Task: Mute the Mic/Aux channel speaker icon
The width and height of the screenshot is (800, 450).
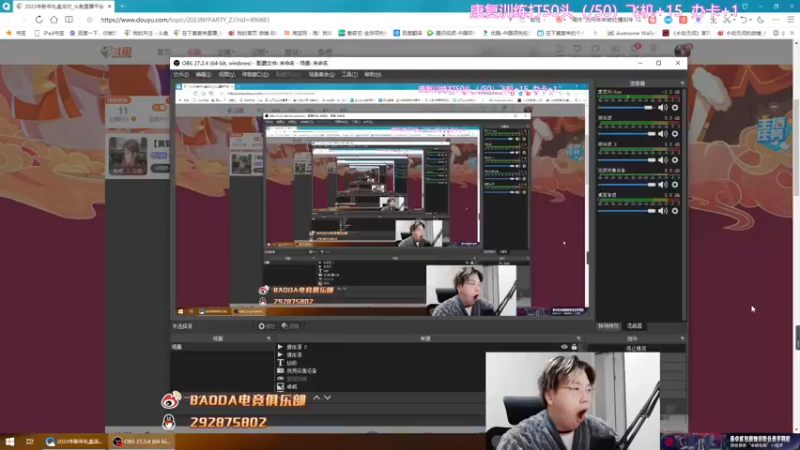Action: [662, 108]
